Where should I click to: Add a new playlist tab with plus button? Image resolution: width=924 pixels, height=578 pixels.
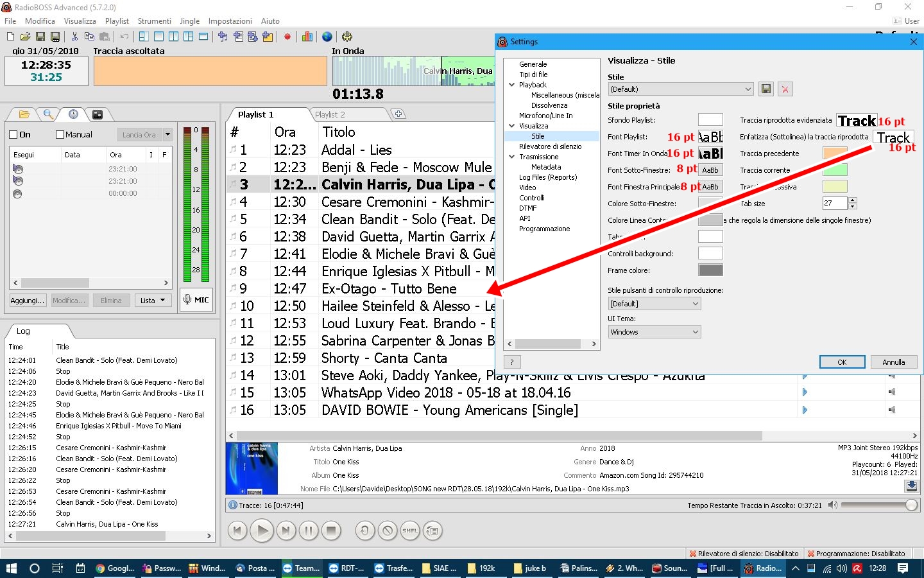pyautogui.click(x=398, y=114)
